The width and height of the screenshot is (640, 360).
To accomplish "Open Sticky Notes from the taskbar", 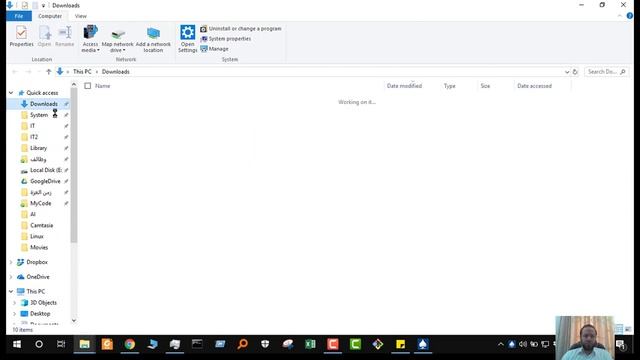I will click(400, 344).
